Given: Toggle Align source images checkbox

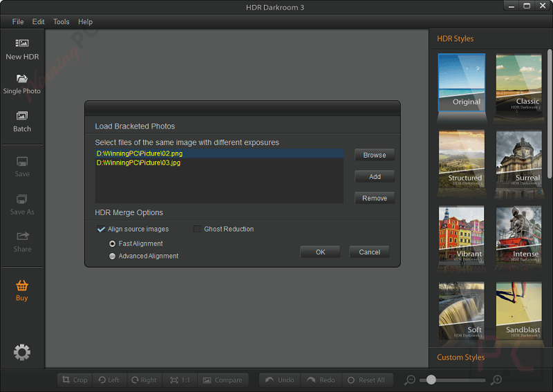Looking at the screenshot, I should [101, 229].
